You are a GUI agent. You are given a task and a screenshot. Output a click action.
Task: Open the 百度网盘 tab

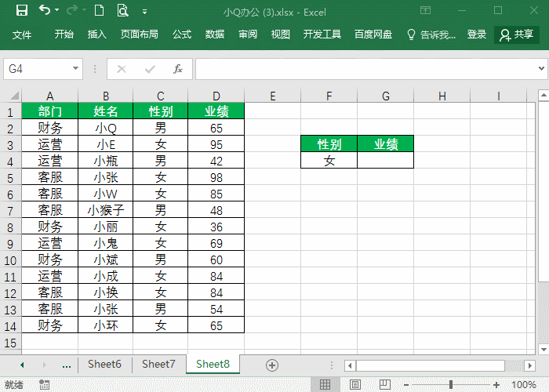point(373,34)
